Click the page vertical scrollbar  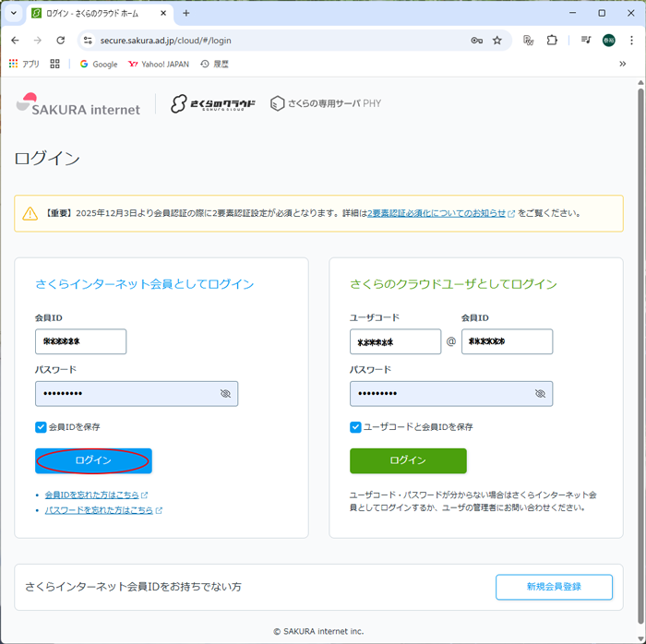click(x=640, y=356)
